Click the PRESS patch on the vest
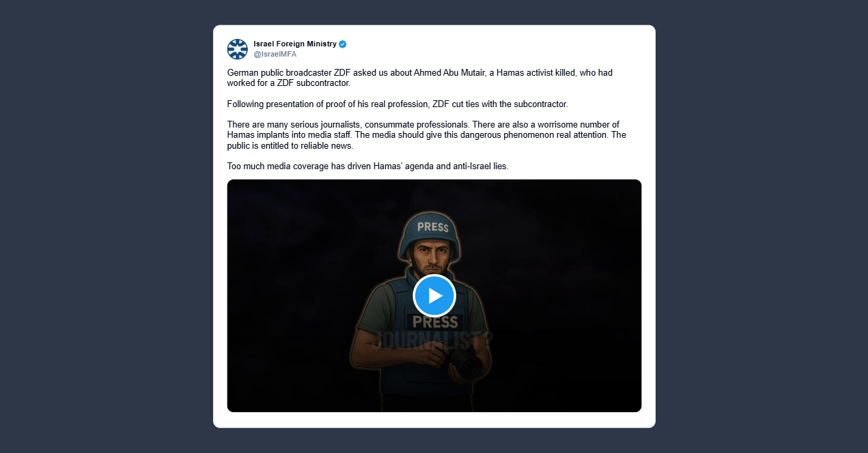Image resolution: width=868 pixels, height=453 pixels. point(435,322)
